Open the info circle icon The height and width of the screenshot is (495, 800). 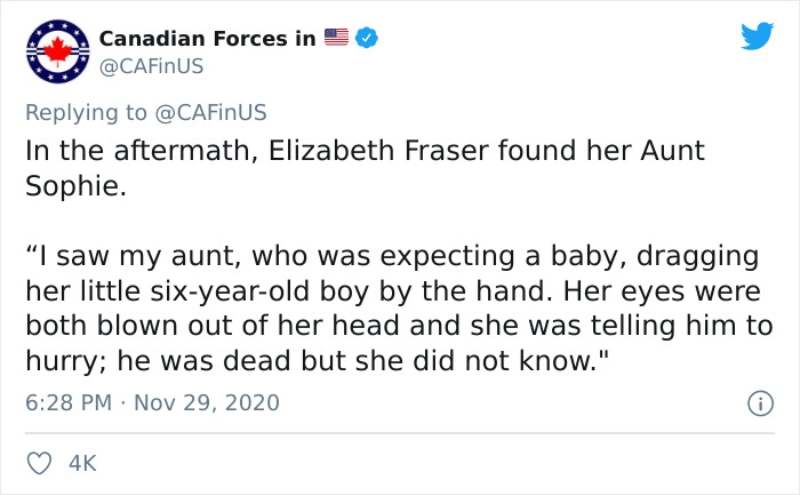(x=760, y=403)
